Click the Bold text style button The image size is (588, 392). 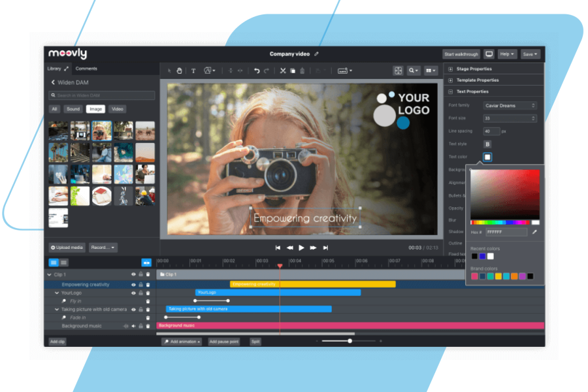[x=487, y=144]
